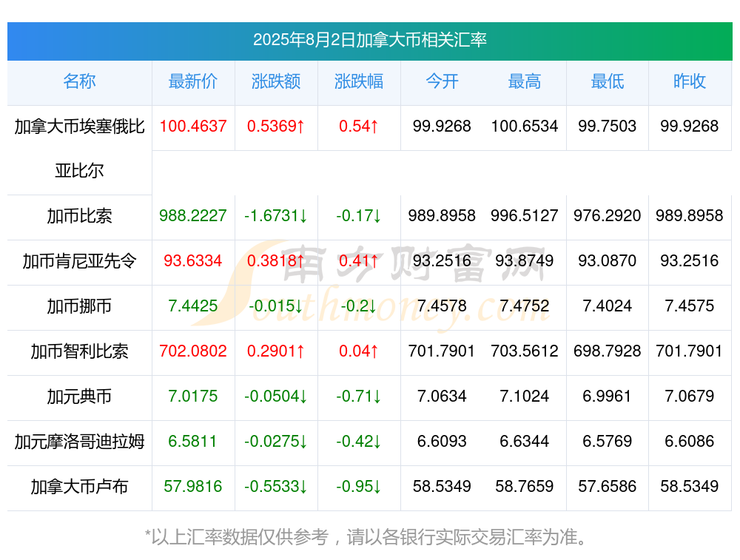This screenshot has width=740, height=560.
Task: Click highest value 7.1024
Action: point(525,397)
